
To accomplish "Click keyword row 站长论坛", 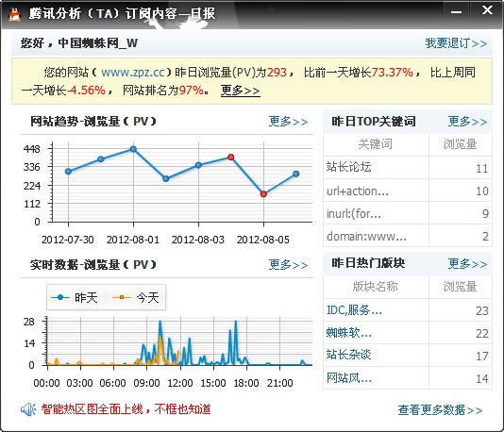I will tap(408, 168).
